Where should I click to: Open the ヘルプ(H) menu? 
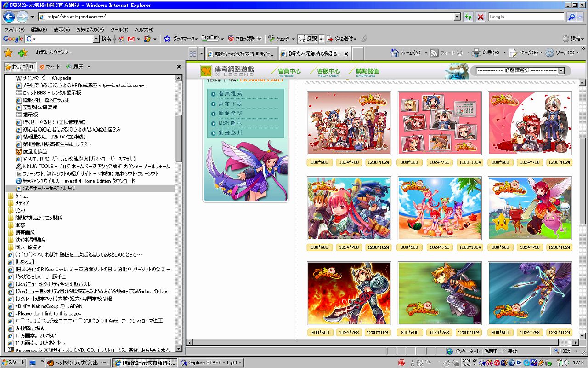144,29
